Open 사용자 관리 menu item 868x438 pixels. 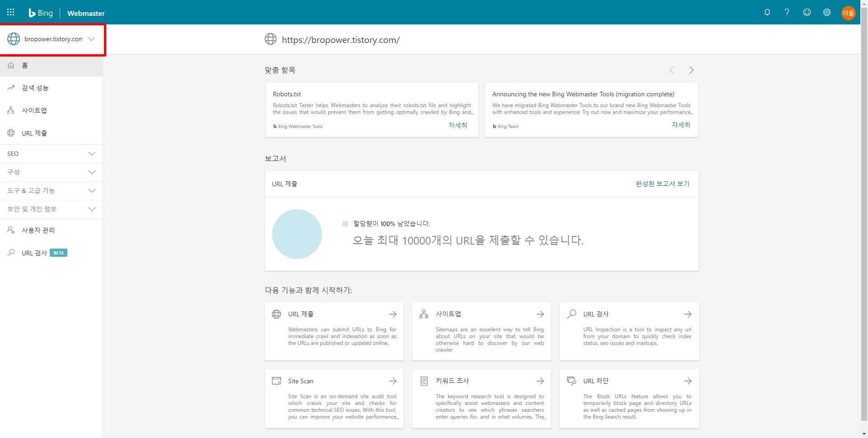[52, 230]
